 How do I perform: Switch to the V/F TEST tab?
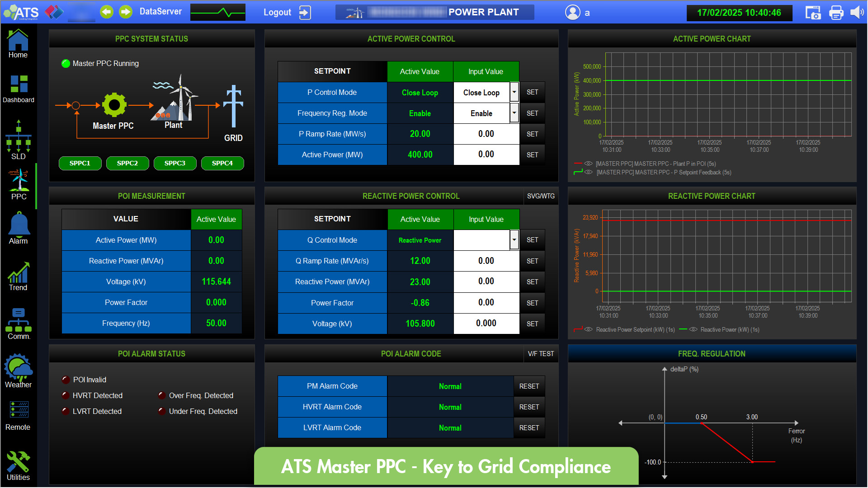pyautogui.click(x=541, y=354)
